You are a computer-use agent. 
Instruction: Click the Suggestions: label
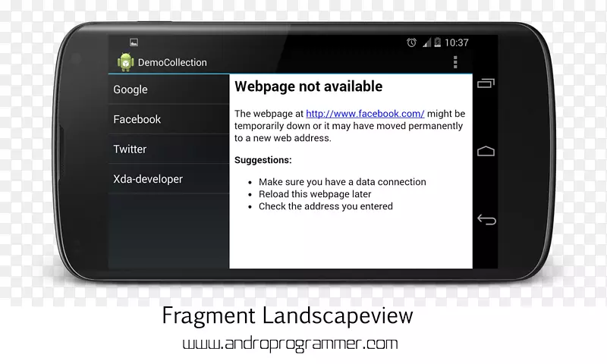263,160
